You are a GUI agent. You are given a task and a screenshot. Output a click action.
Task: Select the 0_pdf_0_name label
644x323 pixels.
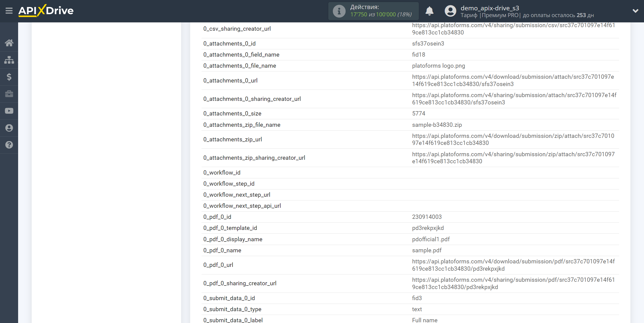[222, 250]
